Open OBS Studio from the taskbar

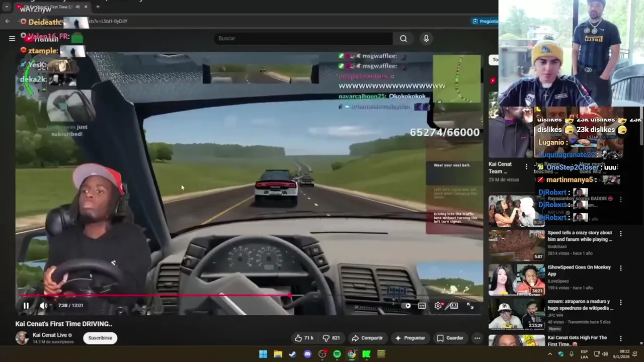pos(322,354)
